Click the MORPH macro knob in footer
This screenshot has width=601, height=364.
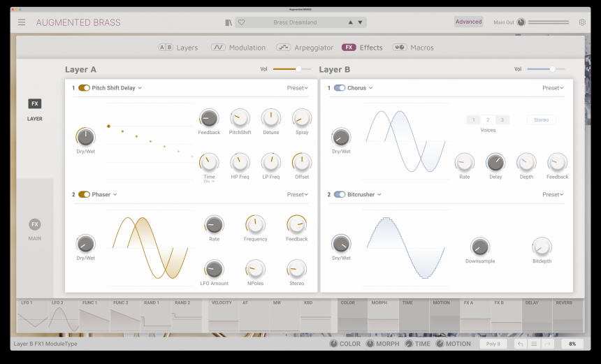370,344
